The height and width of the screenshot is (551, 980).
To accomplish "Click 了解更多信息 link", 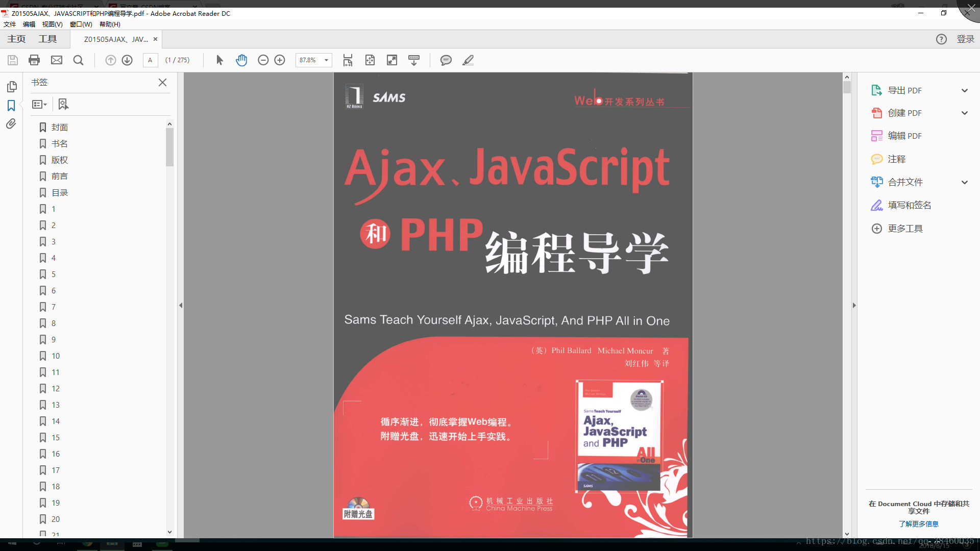I will [918, 524].
